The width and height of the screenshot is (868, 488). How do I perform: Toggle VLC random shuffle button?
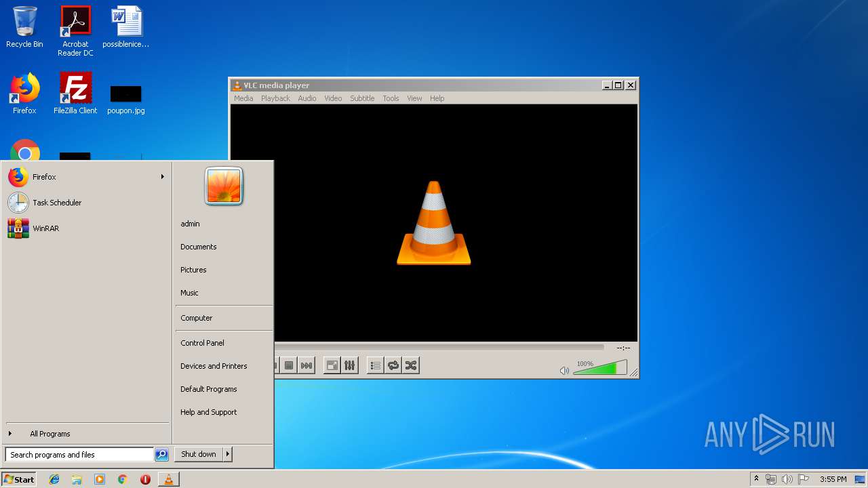(x=410, y=365)
